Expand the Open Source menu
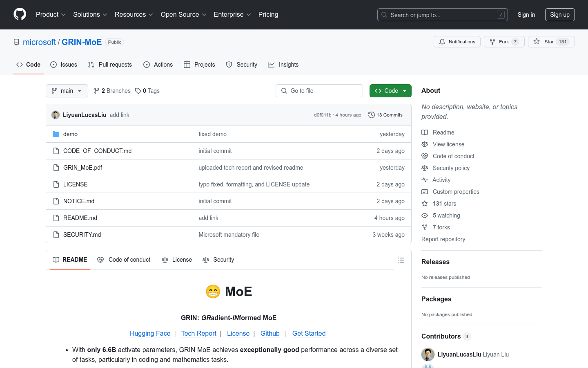This screenshot has width=588, height=368. pyautogui.click(x=184, y=14)
